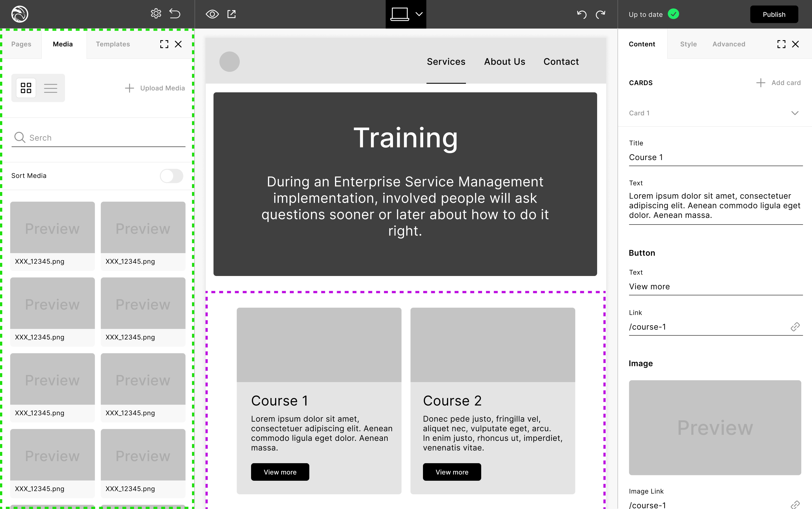Expand the Card 1 chevron
The width and height of the screenshot is (812, 509).
pos(794,113)
